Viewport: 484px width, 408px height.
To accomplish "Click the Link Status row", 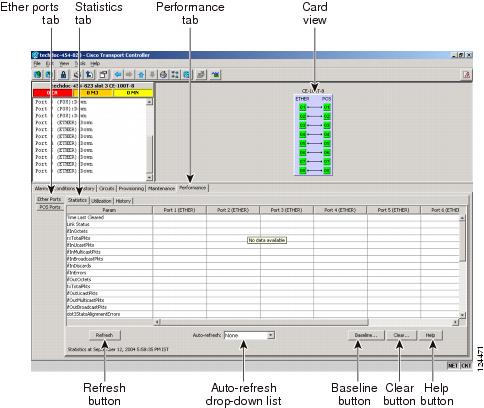I will click(263, 224).
